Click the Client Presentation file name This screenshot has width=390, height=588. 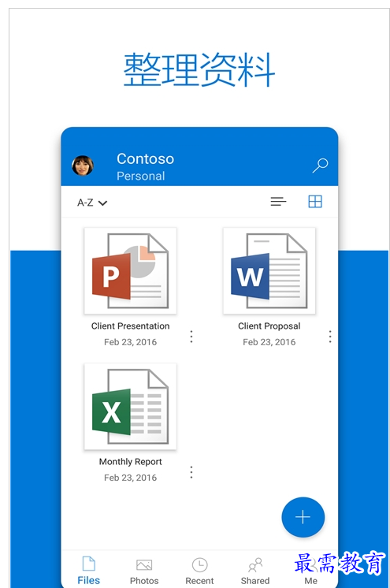[131, 326]
